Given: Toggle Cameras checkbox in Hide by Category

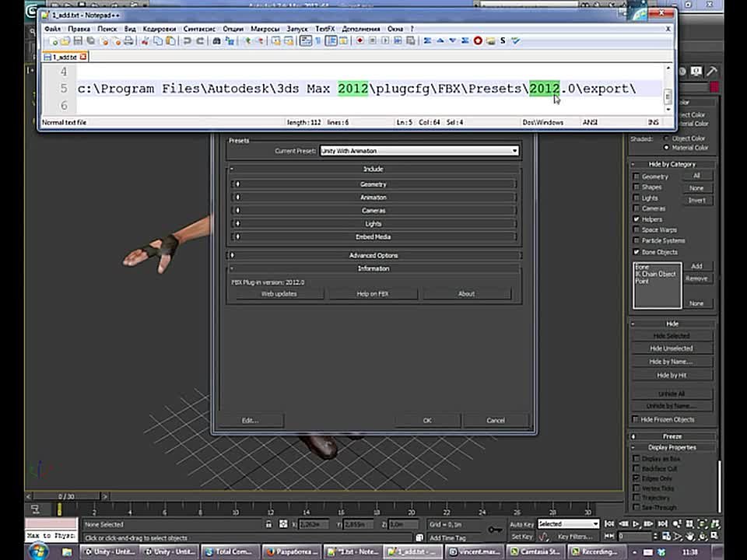Looking at the screenshot, I should [x=637, y=208].
